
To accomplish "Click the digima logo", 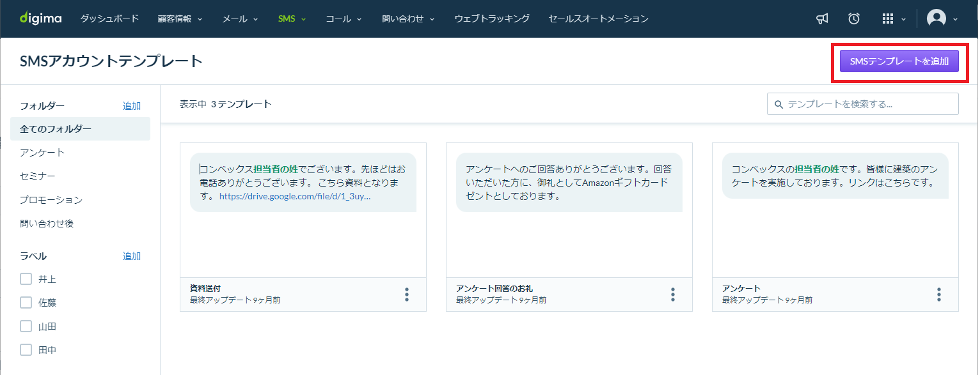I will [40, 19].
